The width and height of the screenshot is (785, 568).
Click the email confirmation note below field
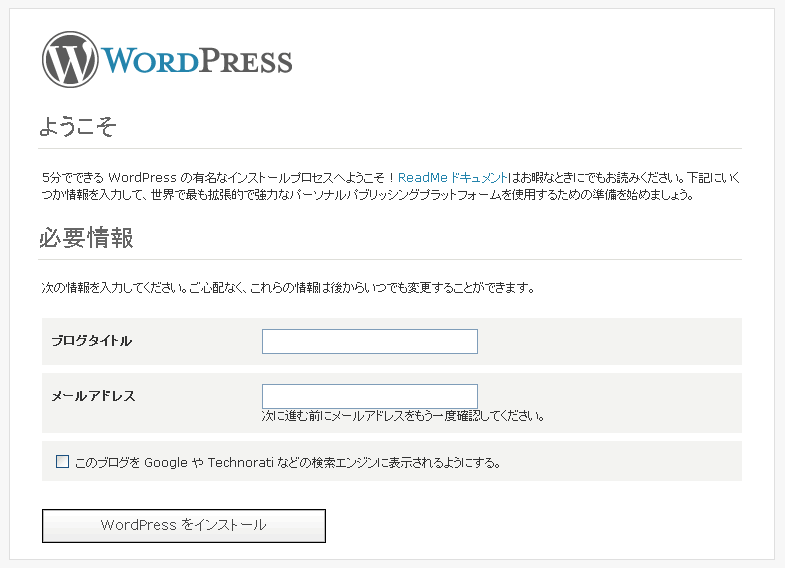pos(403,416)
